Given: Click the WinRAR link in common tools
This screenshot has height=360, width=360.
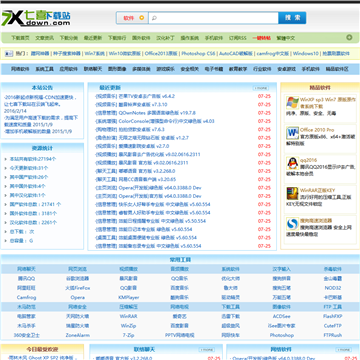Looking at the screenshot, I should tap(128, 316).
